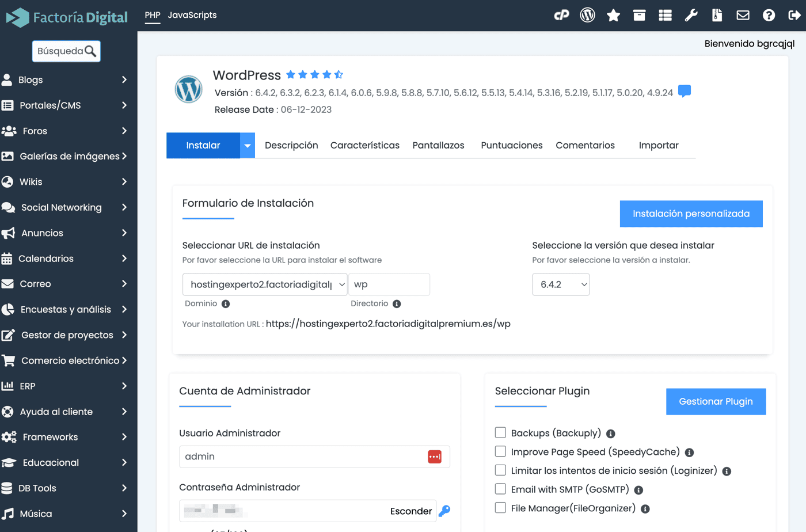The height and width of the screenshot is (532, 806).
Task: Click info icon beside FileOrganizer plugin
Action: click(x=645, y=509)
